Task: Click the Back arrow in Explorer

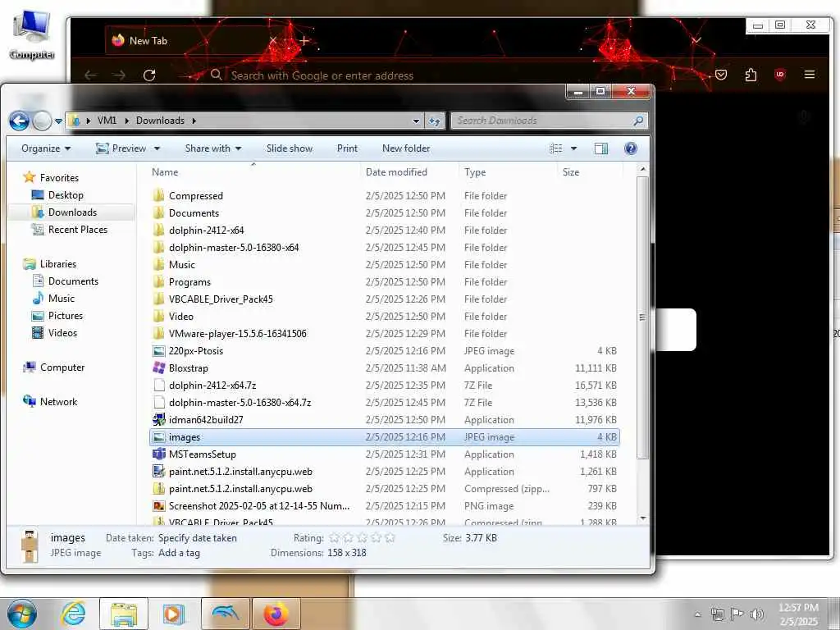Action: pyautogui.click(x=20, y=121)
